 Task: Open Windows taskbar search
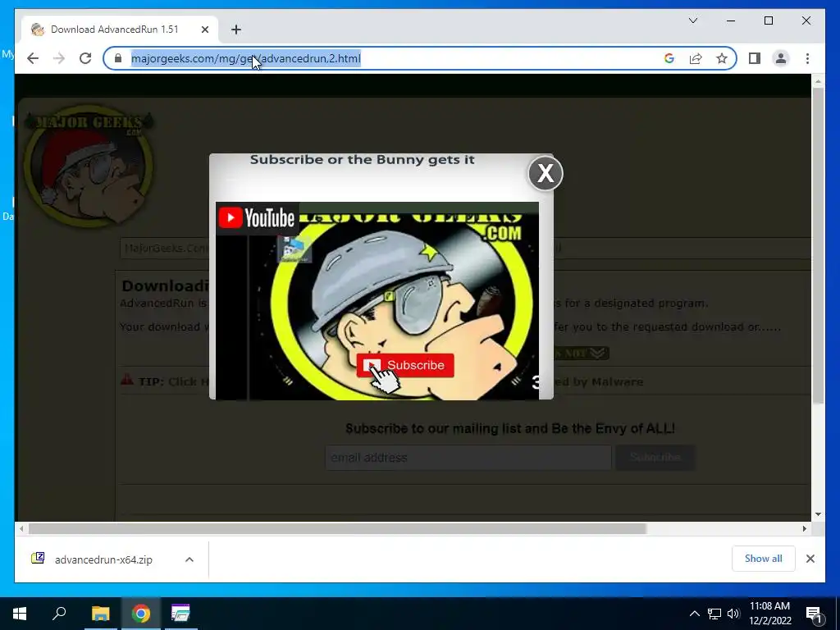tap(59, 613)
